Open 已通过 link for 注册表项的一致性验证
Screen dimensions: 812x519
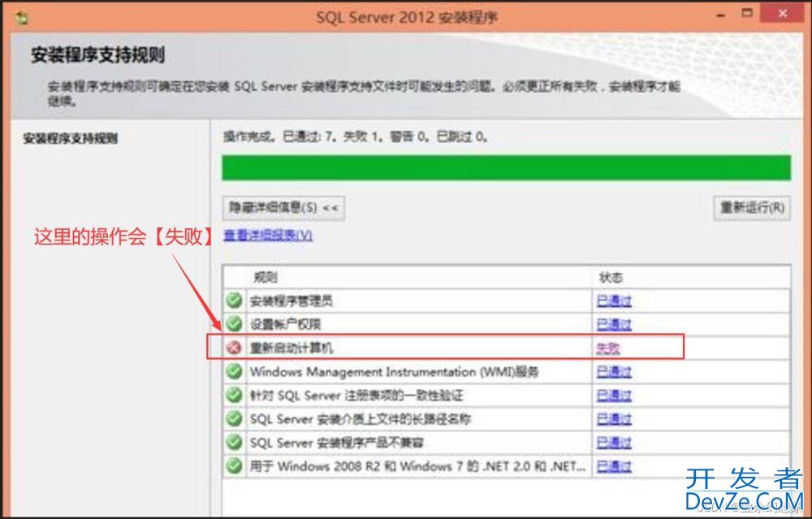tap(614, 396)
